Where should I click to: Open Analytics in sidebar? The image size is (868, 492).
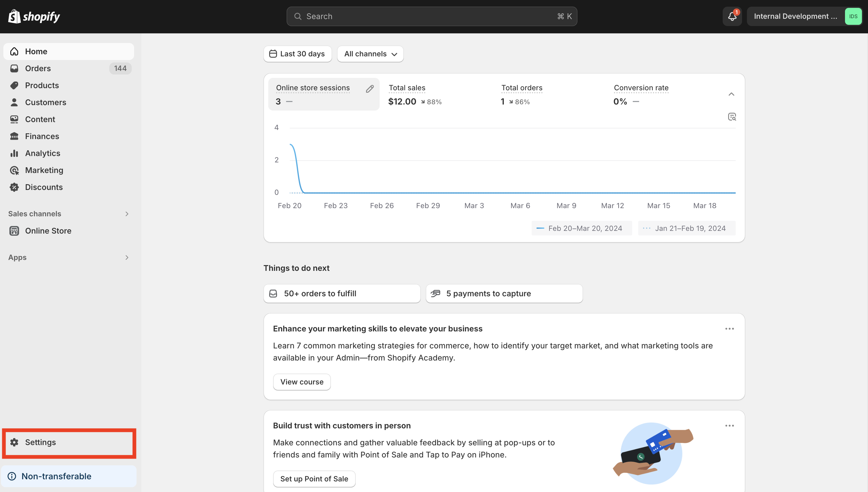(x=68, y=153)
